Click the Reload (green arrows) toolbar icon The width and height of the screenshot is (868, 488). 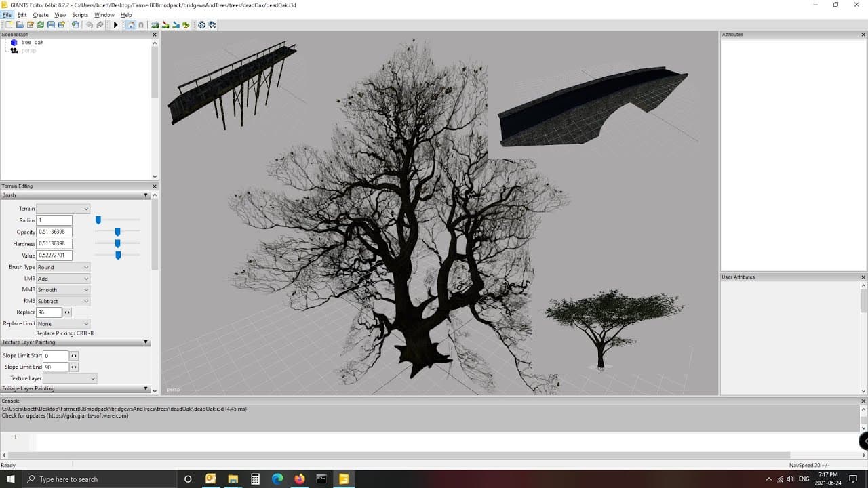click(x=40, y=25)
